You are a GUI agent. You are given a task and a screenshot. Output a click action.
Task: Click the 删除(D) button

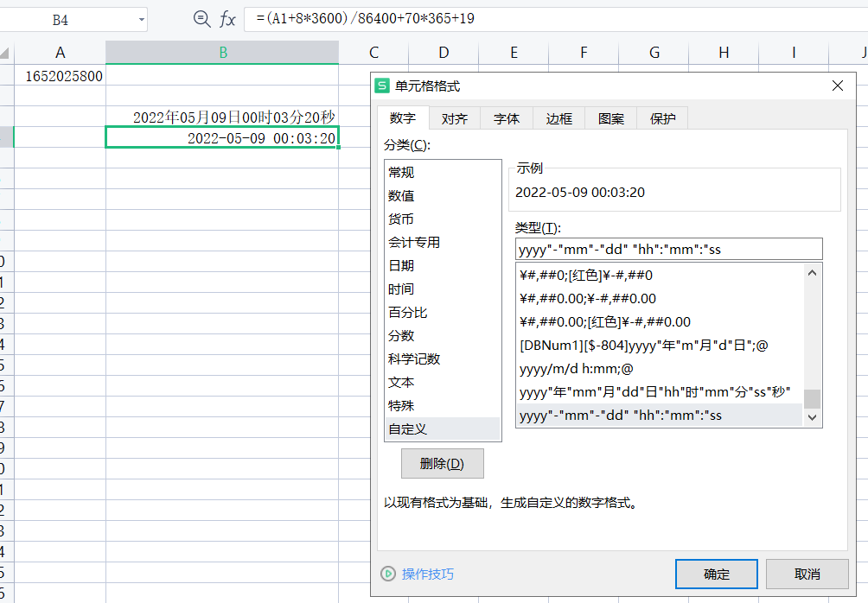442,464
